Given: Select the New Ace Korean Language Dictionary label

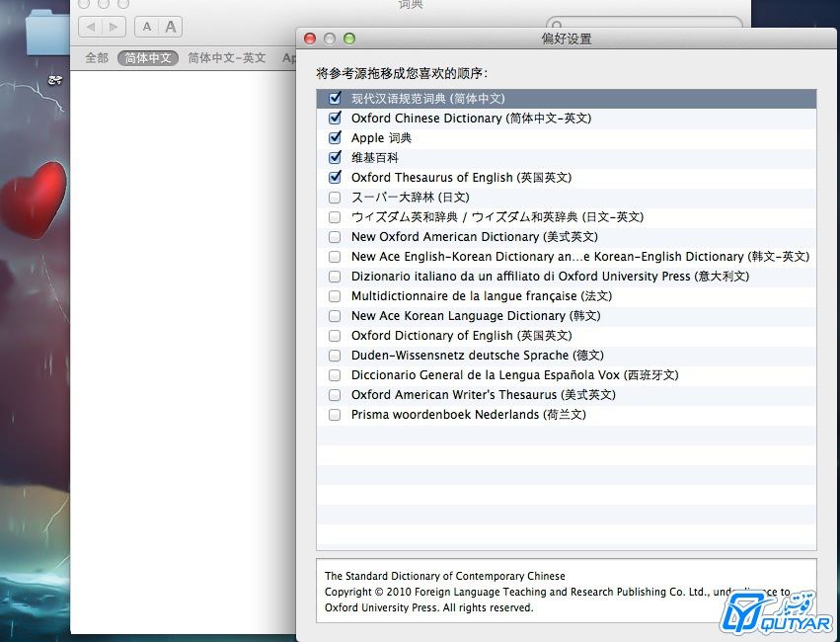Looking at the screenshot, I should [476, 316].
